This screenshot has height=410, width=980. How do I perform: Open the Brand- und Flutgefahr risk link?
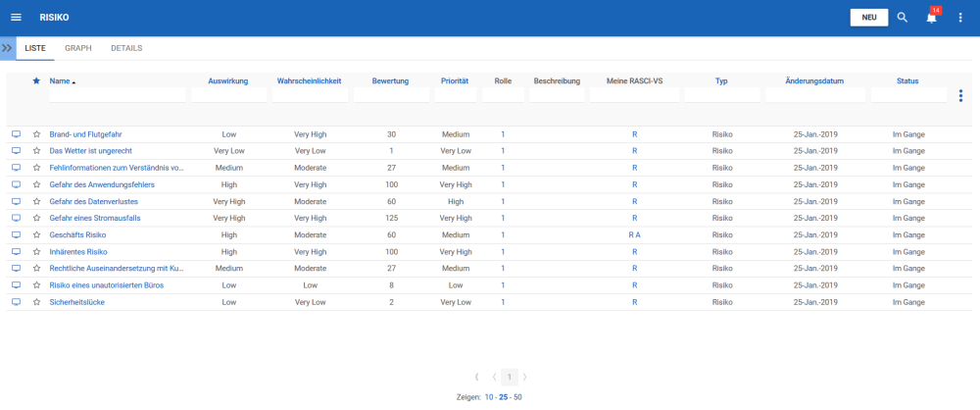click(x=85, y=134)
